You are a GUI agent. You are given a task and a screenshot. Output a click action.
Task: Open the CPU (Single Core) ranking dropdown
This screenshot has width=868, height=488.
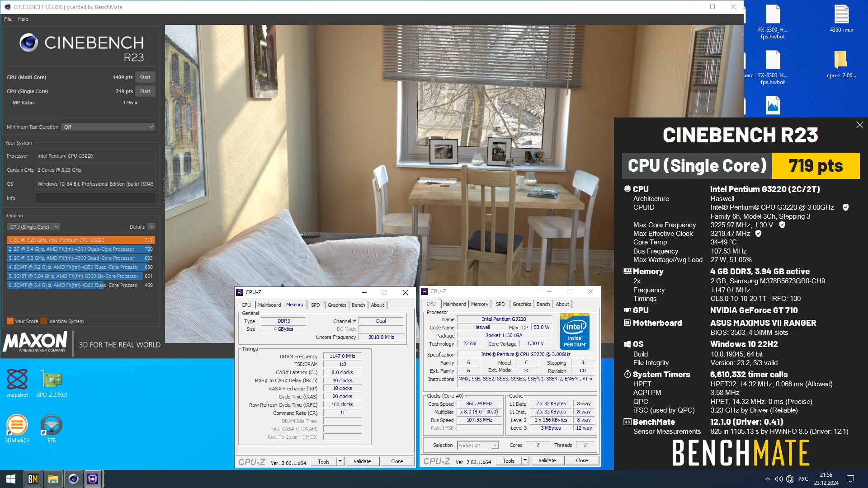[33, 227]
